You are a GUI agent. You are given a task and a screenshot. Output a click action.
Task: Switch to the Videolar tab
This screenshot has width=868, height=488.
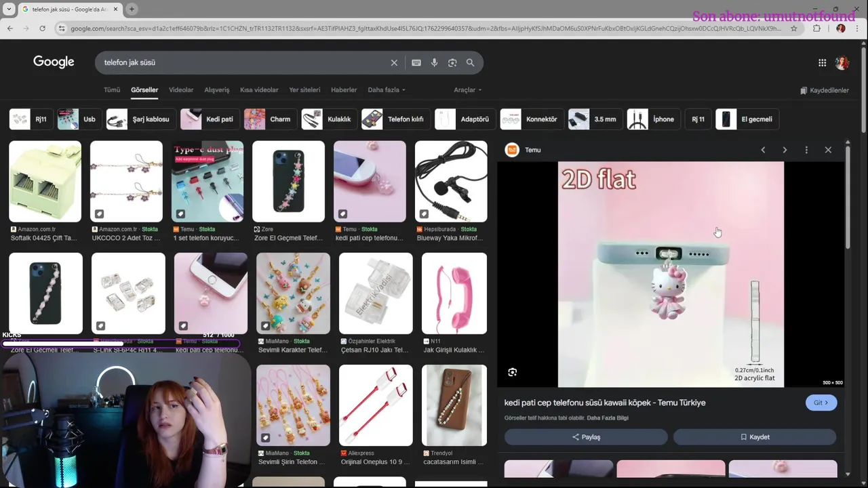pyautogui.click(x=181, y=90)
